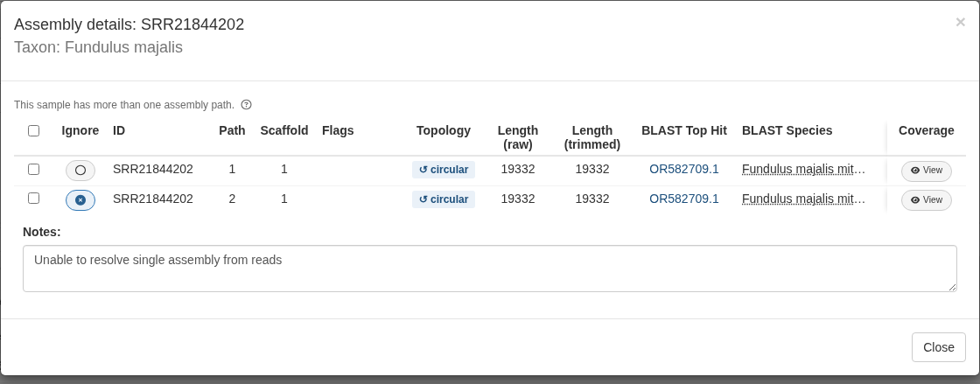This screenshot has height=384, width=980.
Task: Click truncated Fundulus majalis species in row 2
Action: (x=804, y=199)
